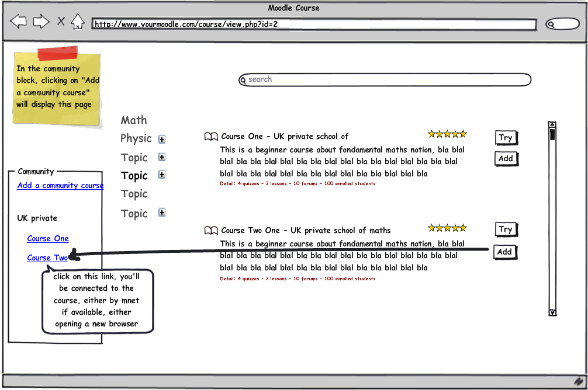Click the book icon beside Course One
Image resolution: width=588 pixels, height=390 pixels.
coord(211,137)
